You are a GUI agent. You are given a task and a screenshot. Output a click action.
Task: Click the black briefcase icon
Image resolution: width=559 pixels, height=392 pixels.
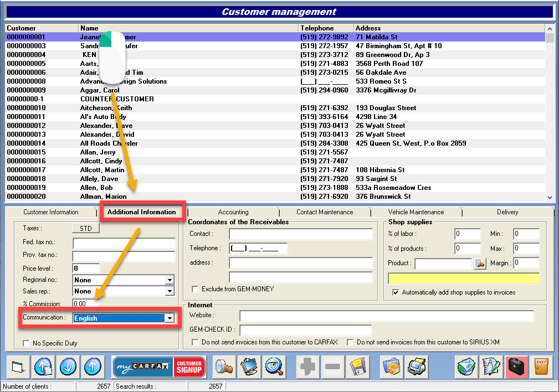[516, 367]
